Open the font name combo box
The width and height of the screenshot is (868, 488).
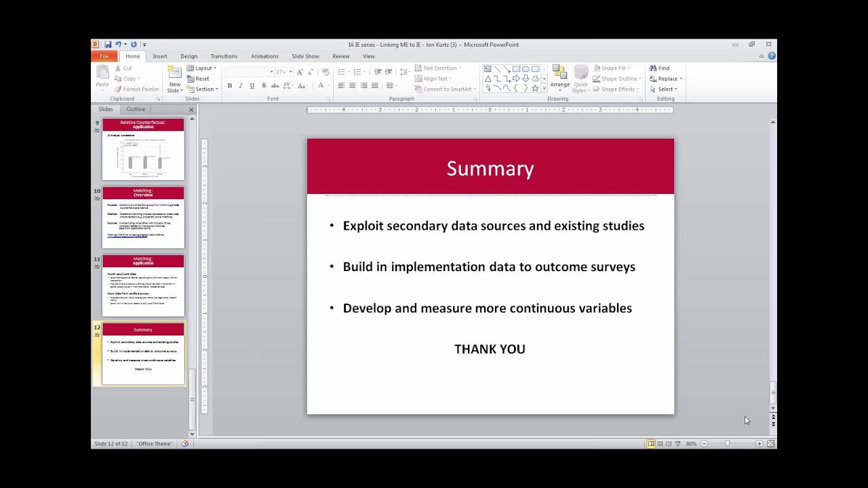coord(249,72)
